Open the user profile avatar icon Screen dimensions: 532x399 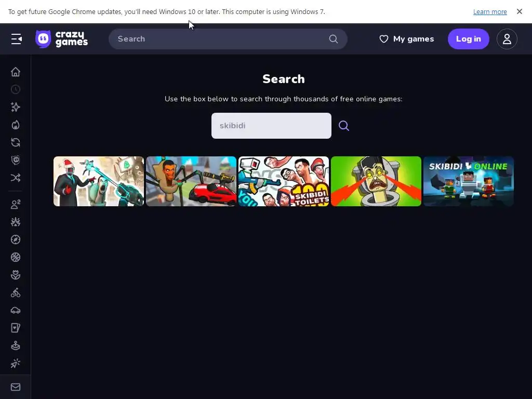[x=507, y=39]
